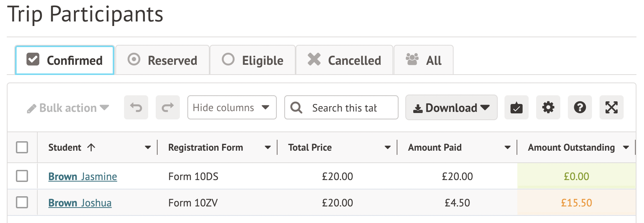Open the Download dropdown menu
Viewport: 644px width, 223px height.
tap(451, 108)
